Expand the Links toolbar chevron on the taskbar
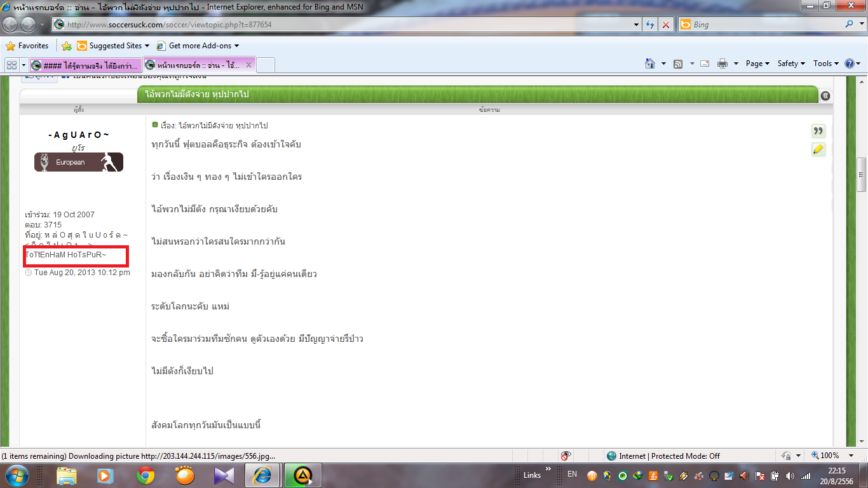 (548, 469)
